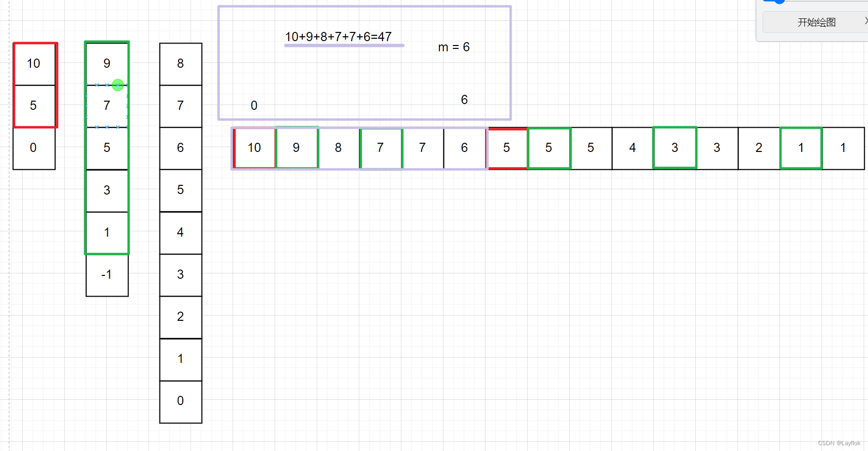Viewport: 868px width, 451px height.
Task: Select cell 2 in the 8-to-0 vertical column
Action: pyautogui.click(x=181, y=317)
